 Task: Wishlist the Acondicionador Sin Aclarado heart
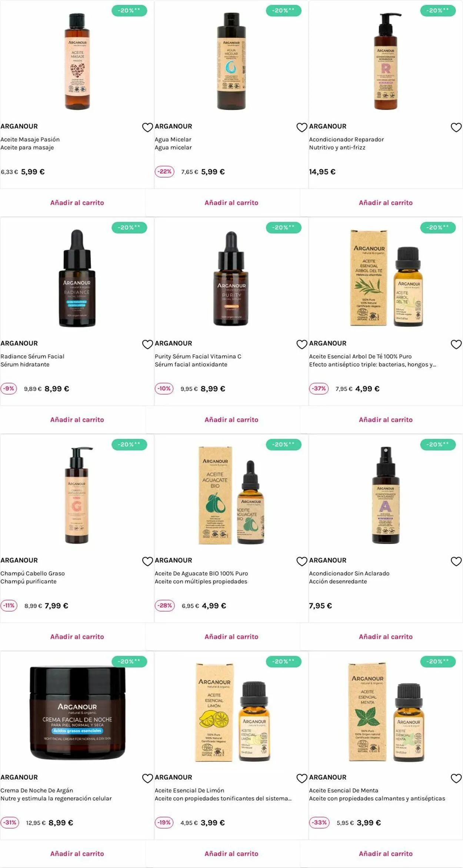(x=456, y=561)
